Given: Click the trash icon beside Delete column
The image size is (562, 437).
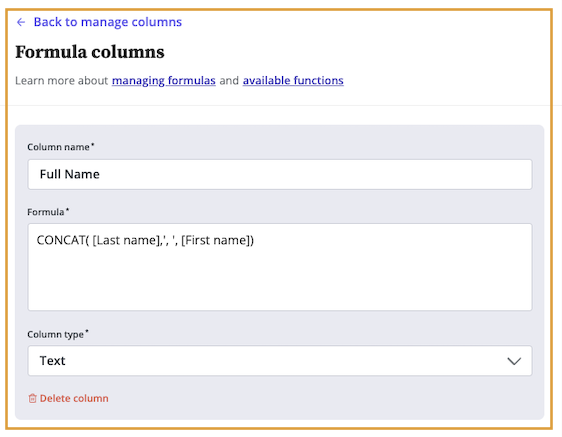Looking at the screenshot, I should (x=32, y=398).
